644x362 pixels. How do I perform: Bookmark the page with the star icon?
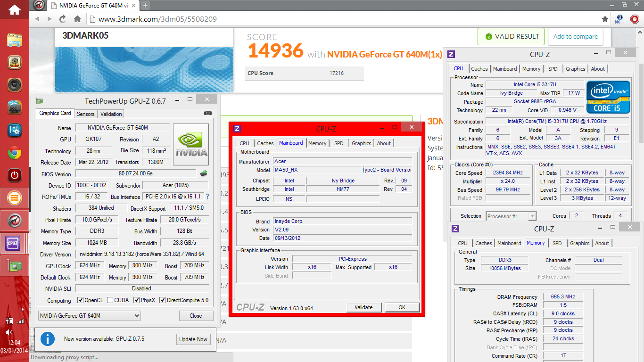click(605, 19)
